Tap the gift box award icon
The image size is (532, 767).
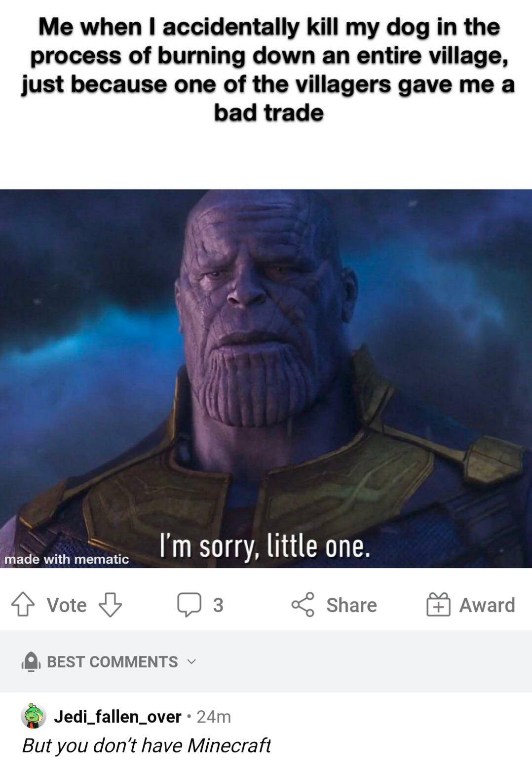(438, 605)
